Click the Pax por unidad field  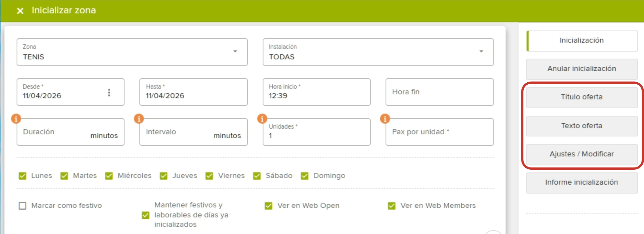click(x=440, y=132)
